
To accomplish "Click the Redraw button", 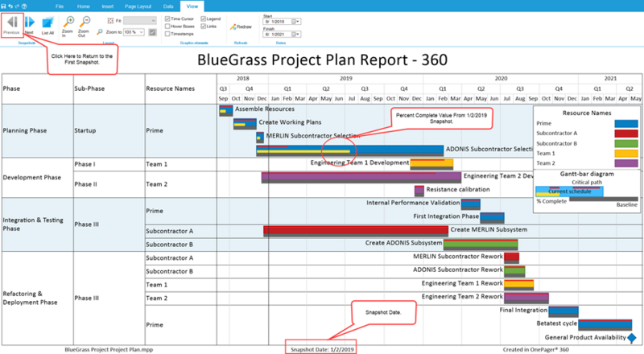I will pos(241,27).
